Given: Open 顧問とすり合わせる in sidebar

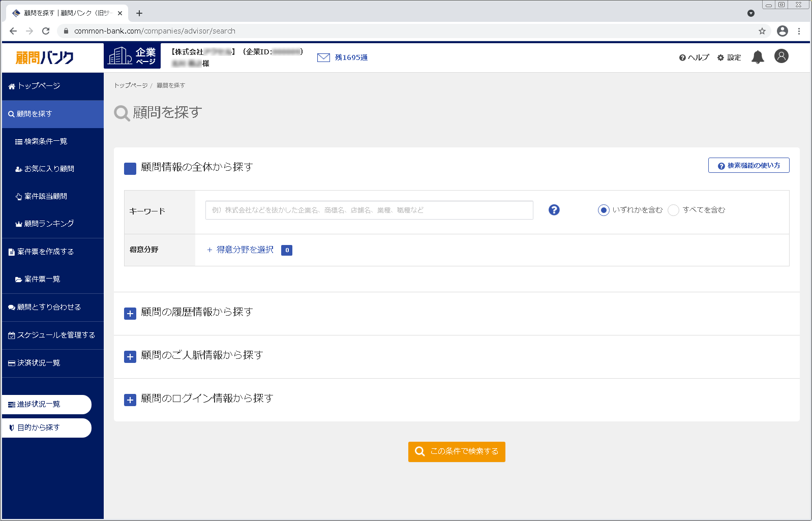Looking at the screenshot, I should pyautogui.click(x=53, y=307).
